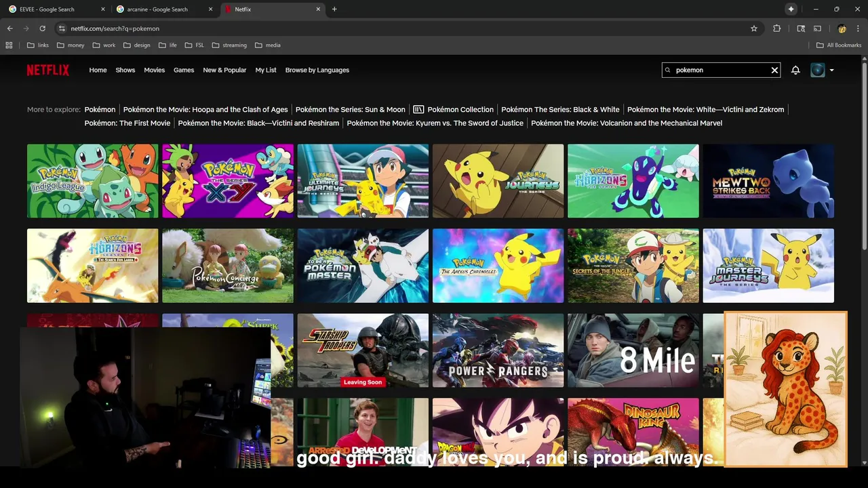
Task: Open the profile avatar menu
Action: click(x=818, y=70)
